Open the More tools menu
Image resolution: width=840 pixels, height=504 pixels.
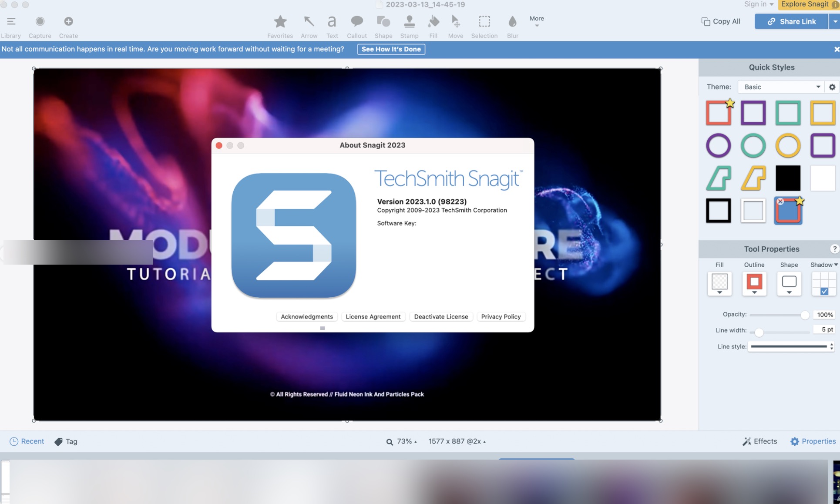[536, 21]
